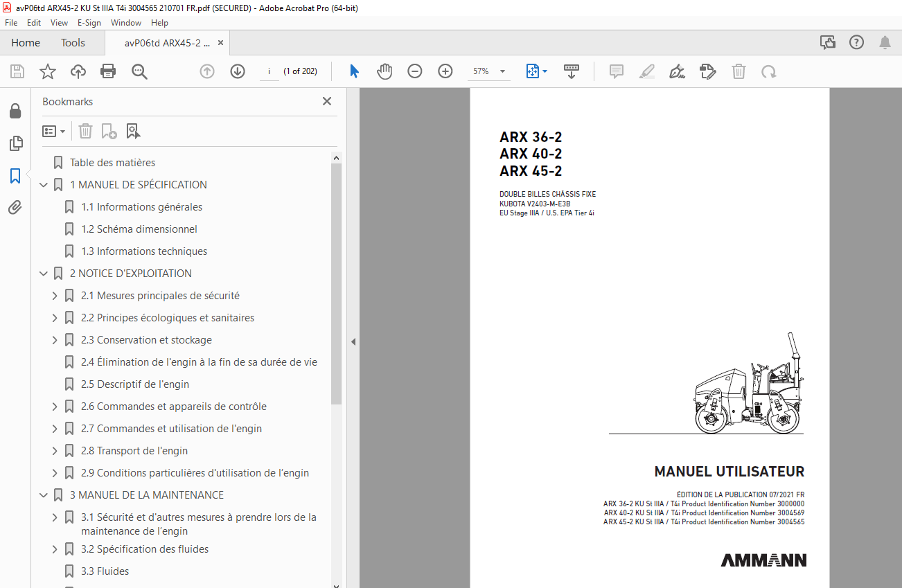This screenshot has width=902, height=588.
Task: Bookmark this file with the star icon
Action: [x=48, y=71]
